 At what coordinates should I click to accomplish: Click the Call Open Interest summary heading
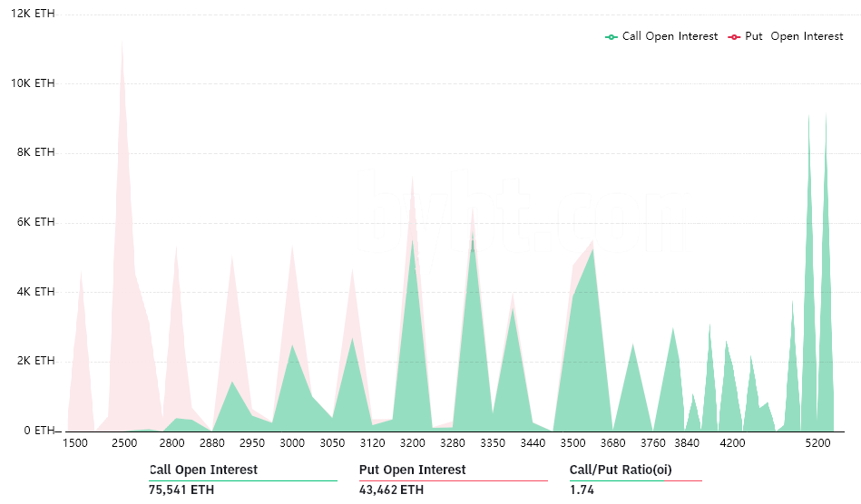tap(203, 470)
